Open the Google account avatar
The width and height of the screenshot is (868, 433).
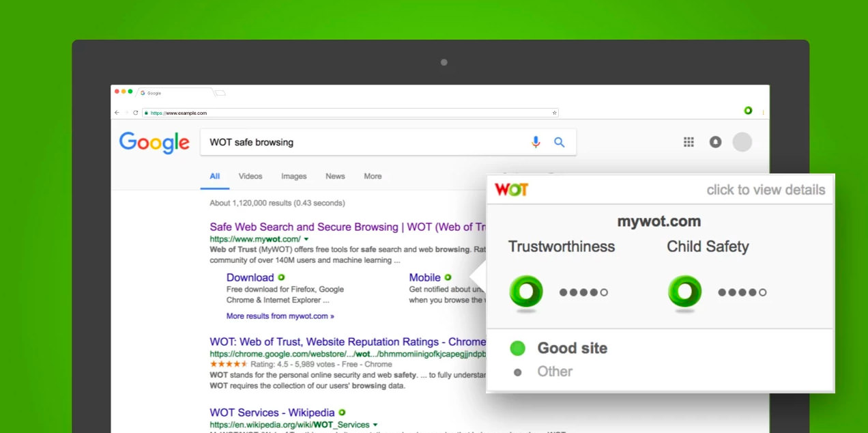(x=742, y=142)
